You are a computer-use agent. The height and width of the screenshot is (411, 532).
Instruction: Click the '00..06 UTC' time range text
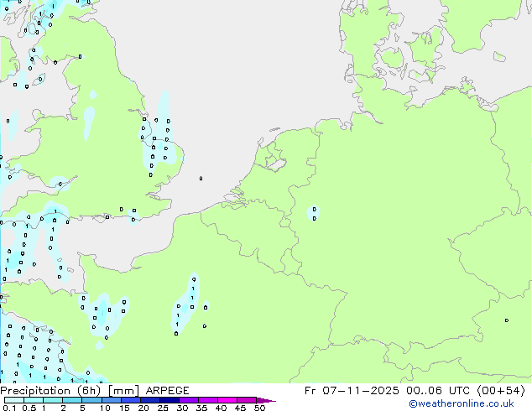[x=439, y=391]
